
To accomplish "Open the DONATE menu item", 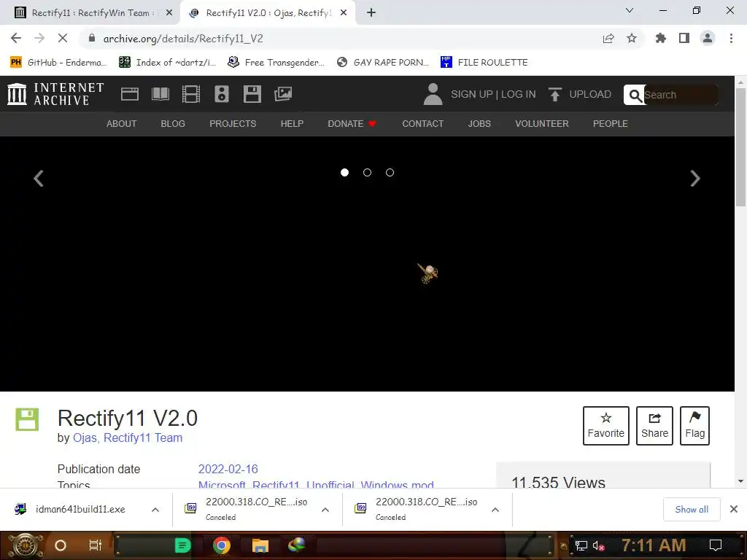I will coord(352,124).
